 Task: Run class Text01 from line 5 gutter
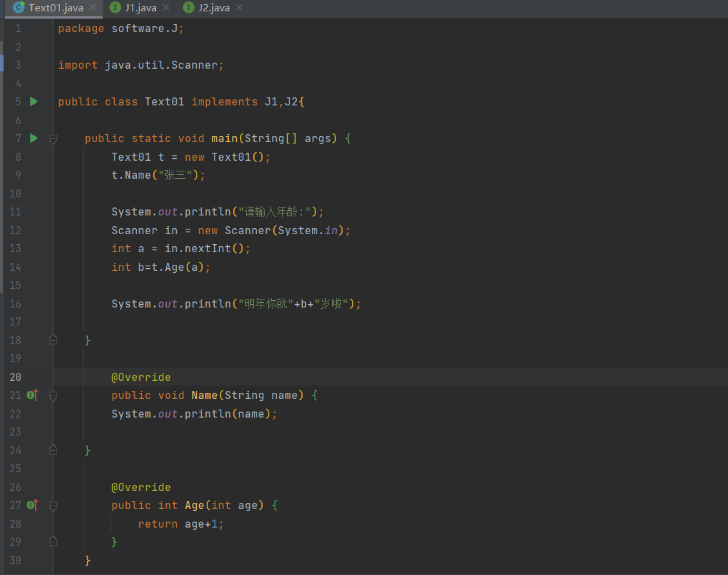tap(33, 101)
